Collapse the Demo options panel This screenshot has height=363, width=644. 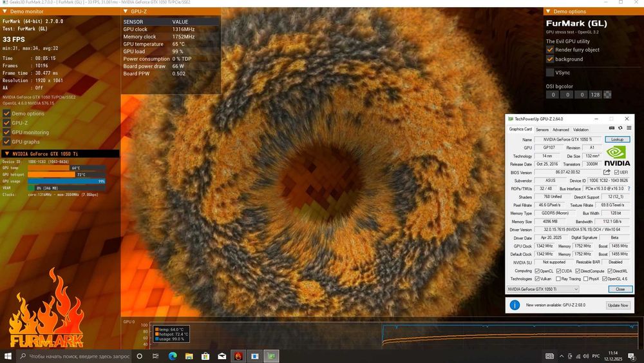548,12
